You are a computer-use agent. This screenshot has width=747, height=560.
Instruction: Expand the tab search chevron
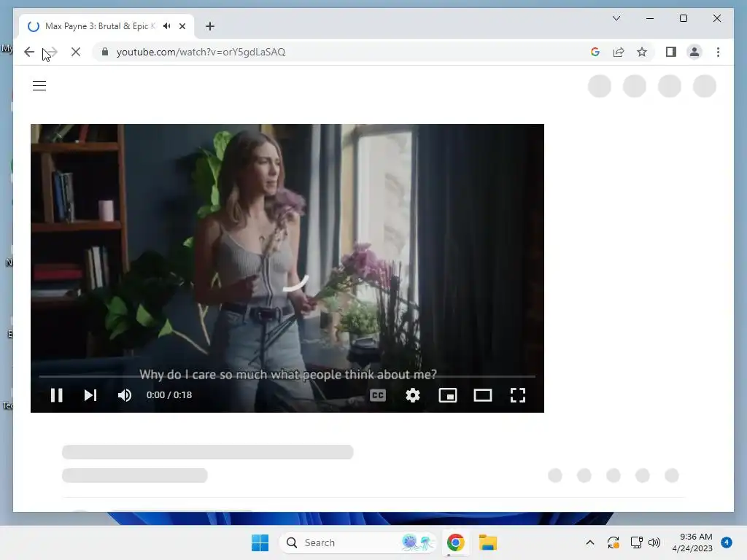(616, 18)
